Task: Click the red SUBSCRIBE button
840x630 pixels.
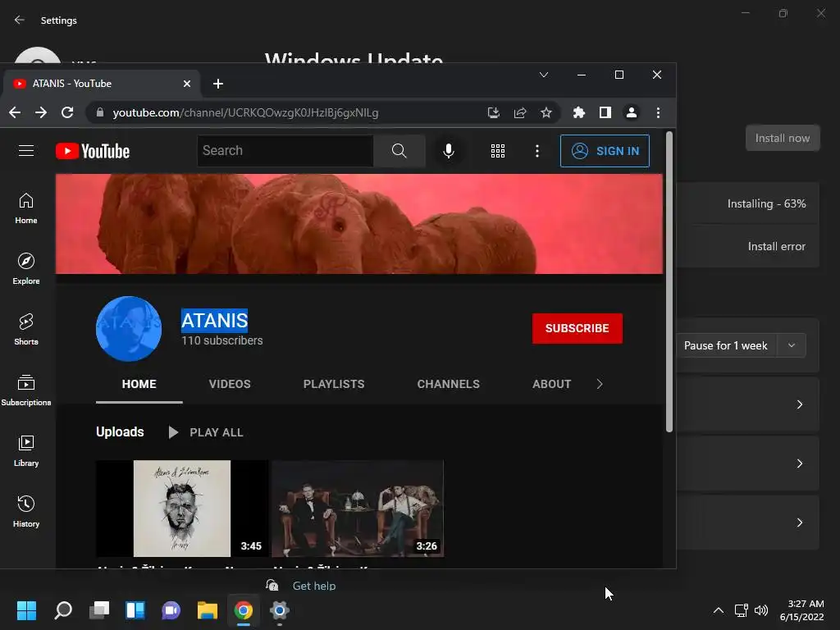Action: click(577, 328)
